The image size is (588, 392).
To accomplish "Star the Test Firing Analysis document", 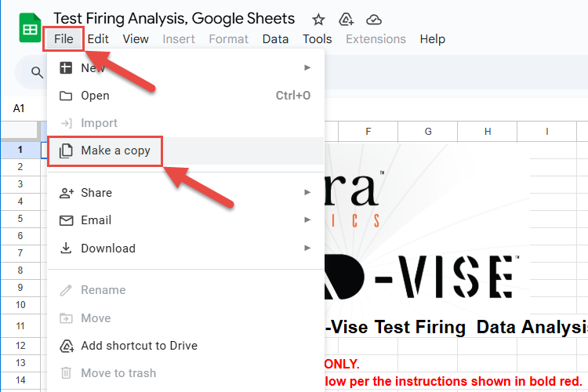I will [x=318, y=20].
